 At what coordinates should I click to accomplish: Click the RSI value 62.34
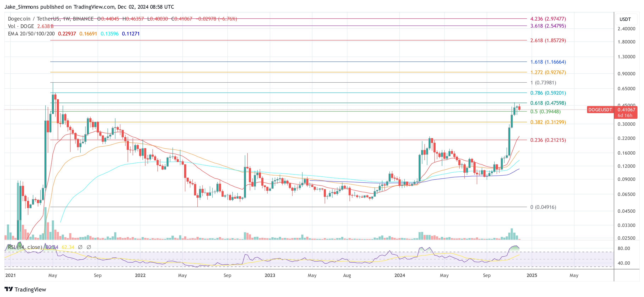coord(68,247)
